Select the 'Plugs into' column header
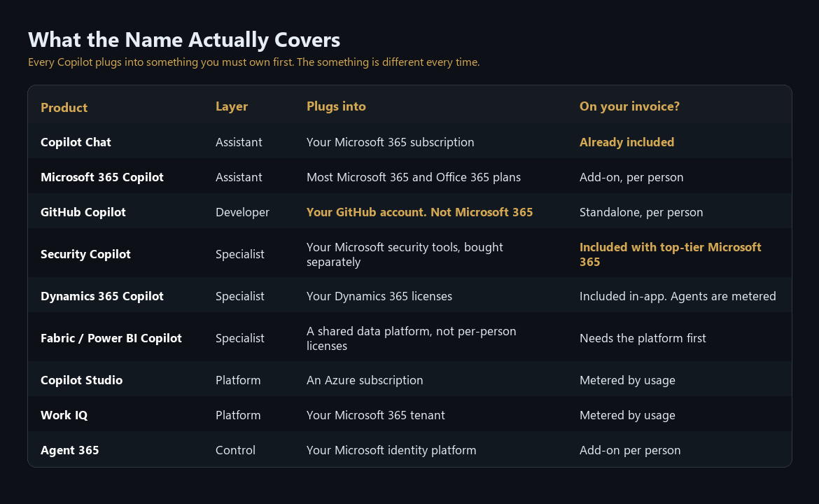 [336, 106]
